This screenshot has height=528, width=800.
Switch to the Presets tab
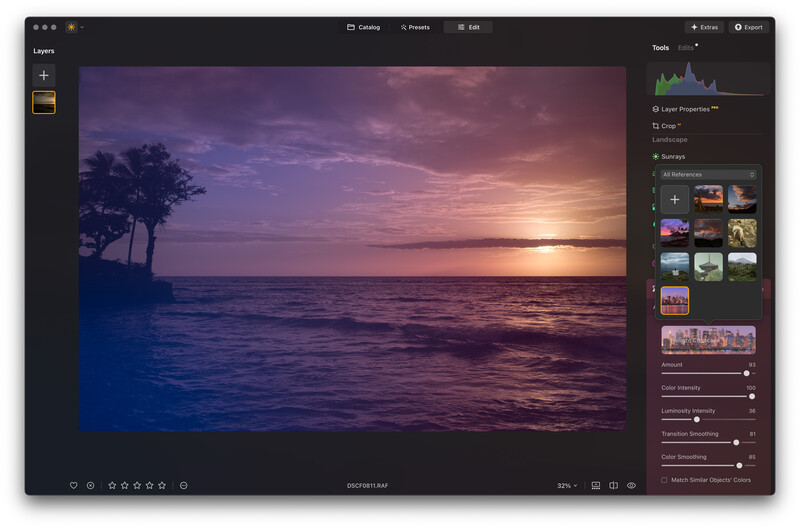415,27
